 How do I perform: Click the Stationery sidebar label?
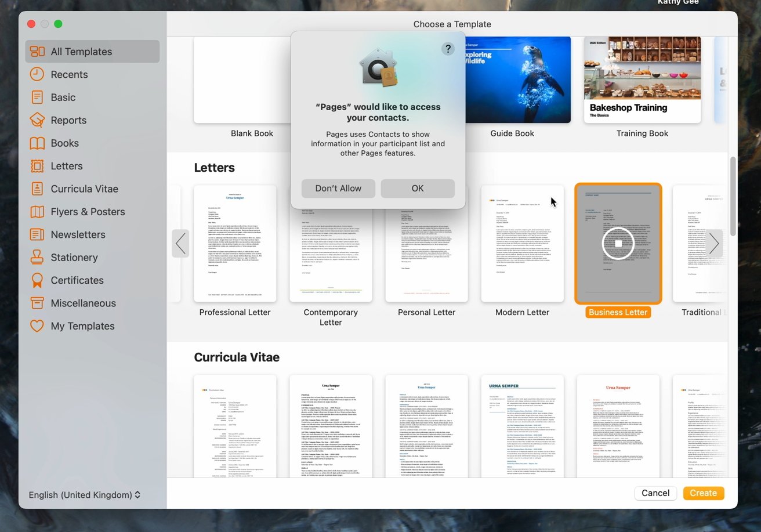pyautogui.click(x=74, y=257)
